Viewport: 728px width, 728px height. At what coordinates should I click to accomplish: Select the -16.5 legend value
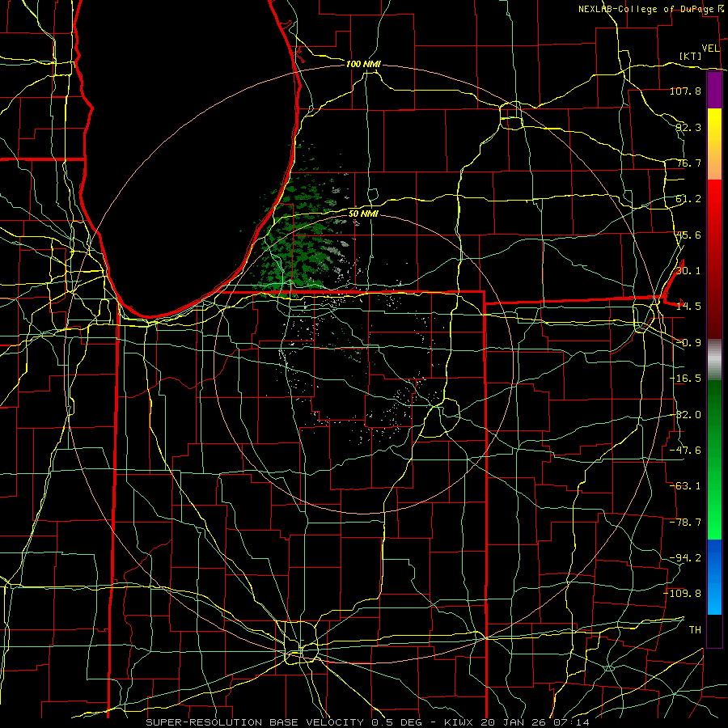coord(685,379)
